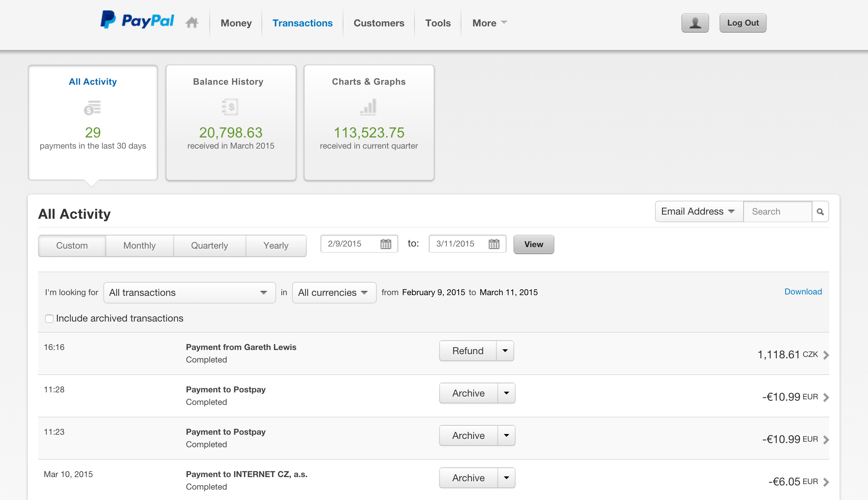Open the Charts & Graphs card

click(x=369, y=123)
